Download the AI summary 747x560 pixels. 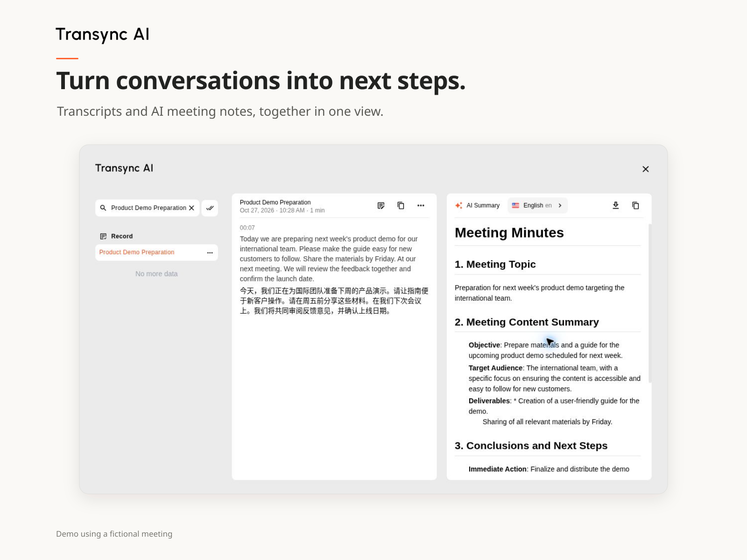pos(616,206)
